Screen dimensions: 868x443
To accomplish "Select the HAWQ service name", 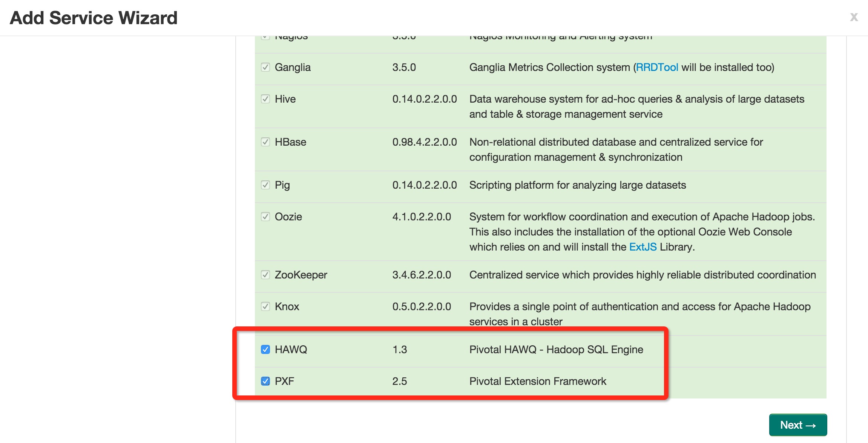I will click(x=291, y=349).
